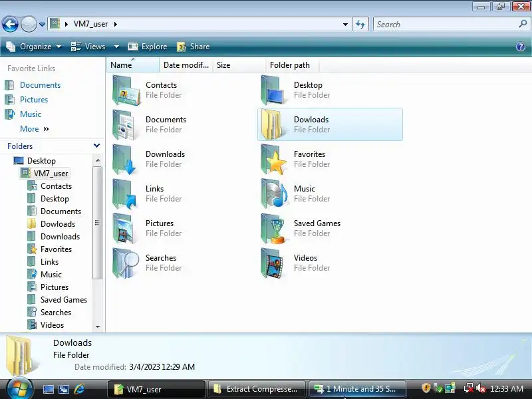Open the Views menu button
The width and height of the screenshot is (532, 399).
pyautogui.click(x=89, y=47)
